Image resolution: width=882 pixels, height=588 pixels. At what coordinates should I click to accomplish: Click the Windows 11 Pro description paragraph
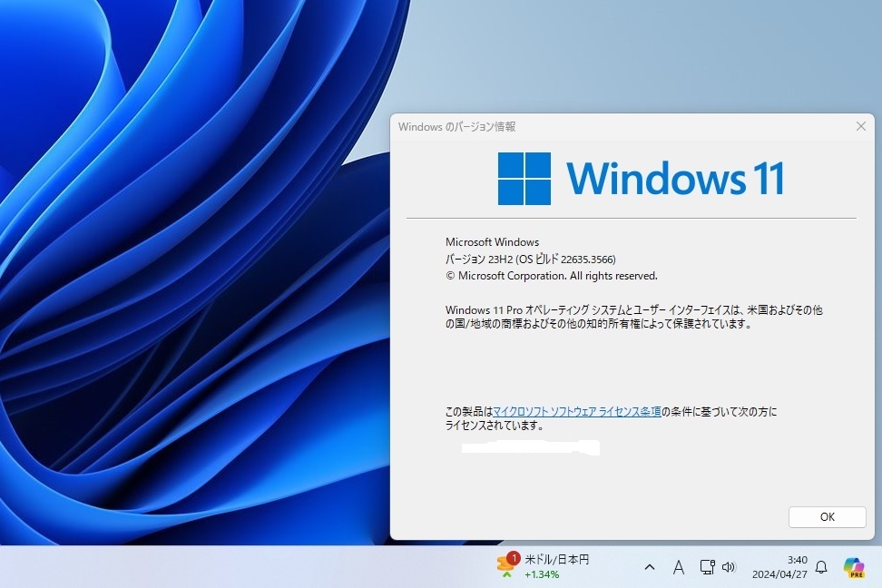(x=634, y=317)
